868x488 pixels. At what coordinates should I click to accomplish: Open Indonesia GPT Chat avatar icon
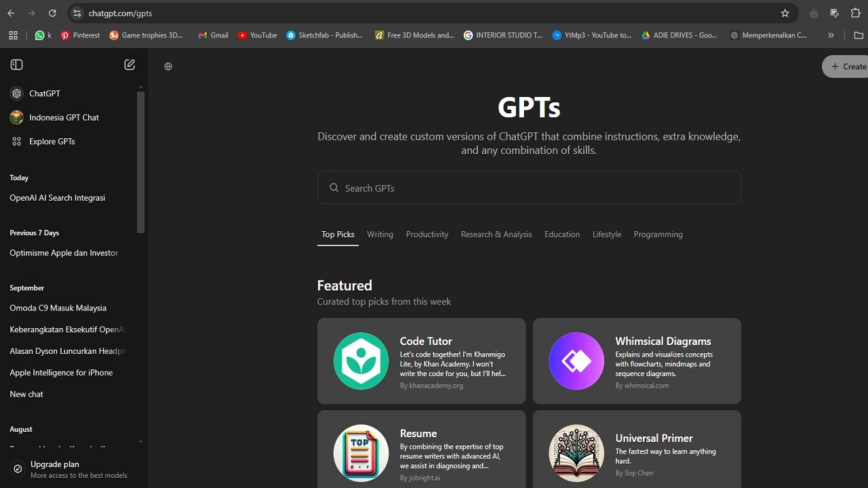tap(17, 117)
